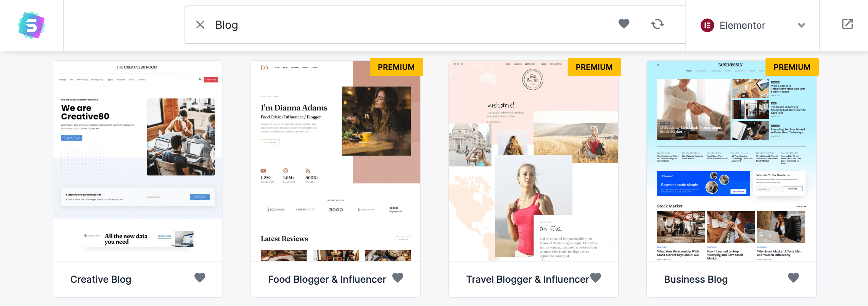The image size is (868, 306).
Task: Click the Blog search input field
Action: [410, 25]
